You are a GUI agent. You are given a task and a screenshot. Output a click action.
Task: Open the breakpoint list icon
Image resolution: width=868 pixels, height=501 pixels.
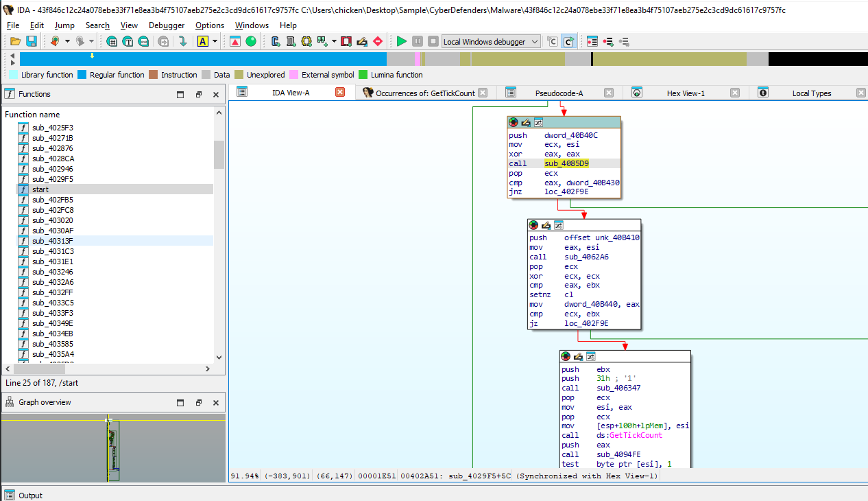pyautogui.click(x=592, y=41)
